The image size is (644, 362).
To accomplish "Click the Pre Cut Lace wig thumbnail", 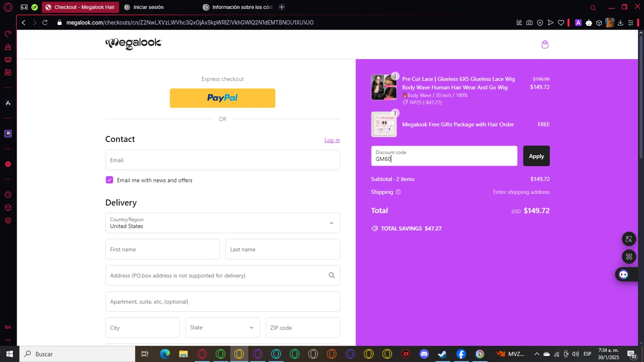I will pos(384,87).
